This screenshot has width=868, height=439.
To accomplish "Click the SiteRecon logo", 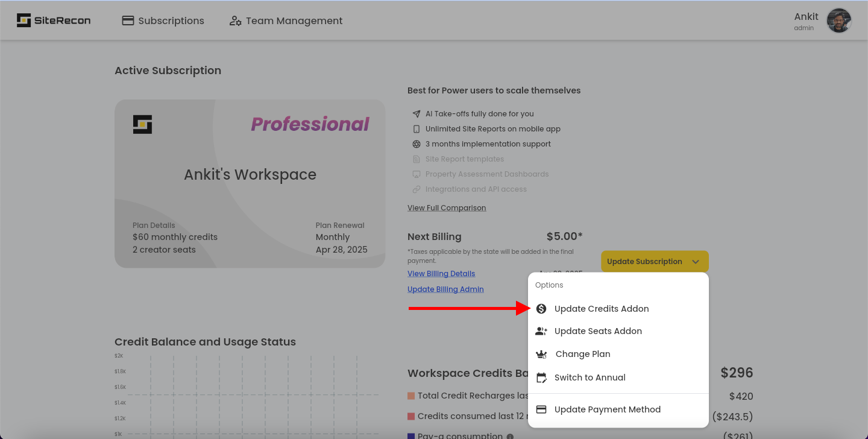I will (54, 21).
